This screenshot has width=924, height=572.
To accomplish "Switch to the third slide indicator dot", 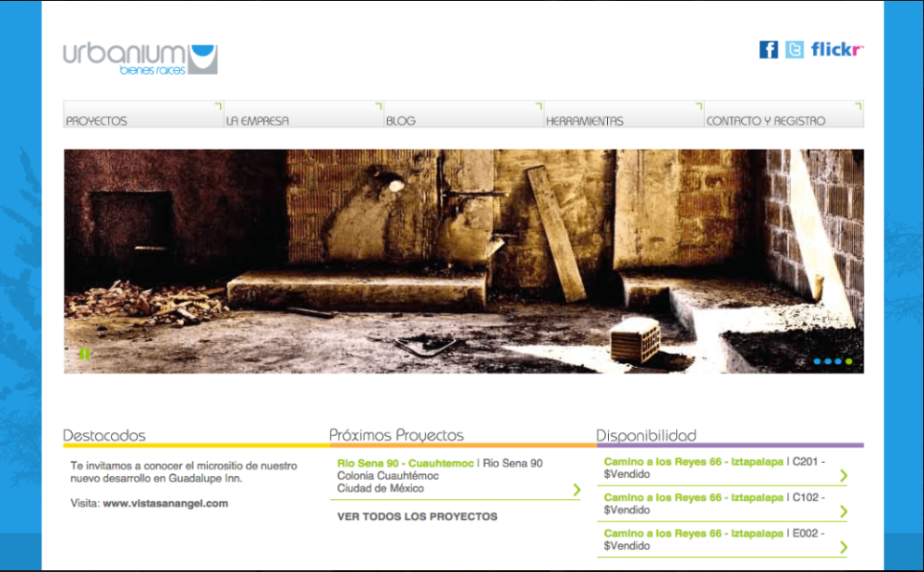I will tap(839, 361).
